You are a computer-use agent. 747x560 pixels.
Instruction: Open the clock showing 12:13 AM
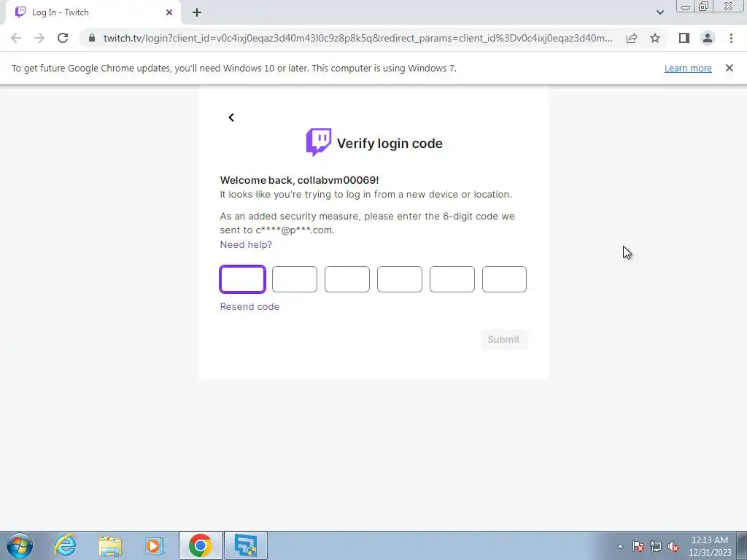coord(710,546)
